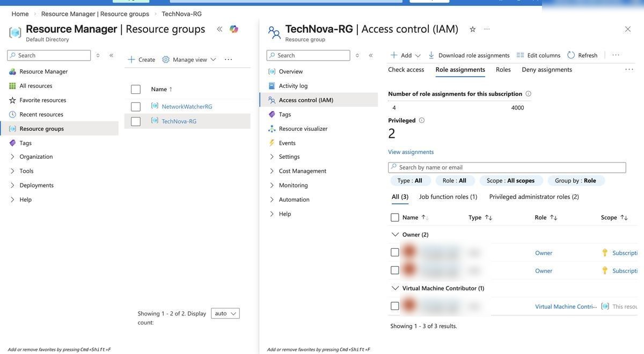The image size is (644, 354).
Task: Click info icon beside role assignments count heading
Action: [528, 94]
